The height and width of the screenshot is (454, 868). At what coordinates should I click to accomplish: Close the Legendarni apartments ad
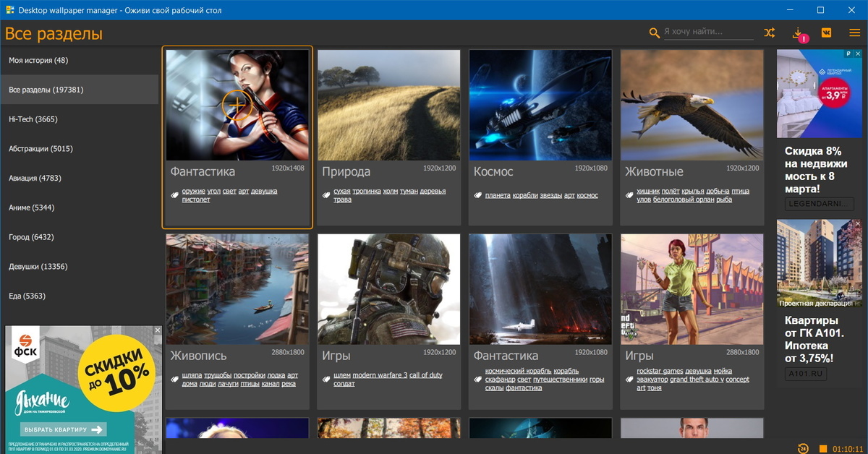[x=858, y=54]
